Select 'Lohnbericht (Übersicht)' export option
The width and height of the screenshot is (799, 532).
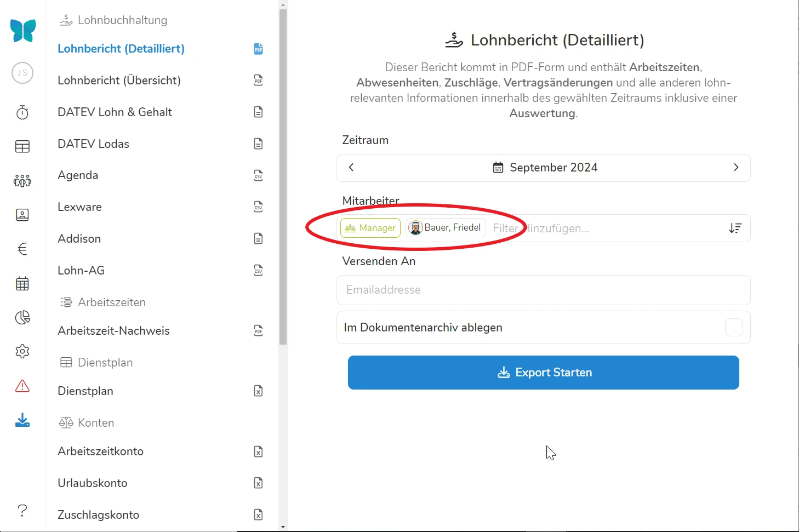coord(119,81)
